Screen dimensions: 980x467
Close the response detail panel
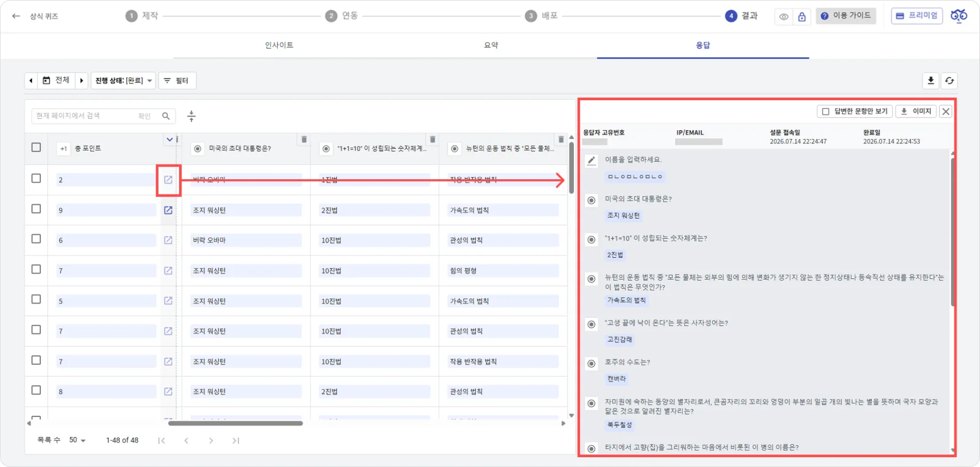pyautogui.click(x=946, y=111)
